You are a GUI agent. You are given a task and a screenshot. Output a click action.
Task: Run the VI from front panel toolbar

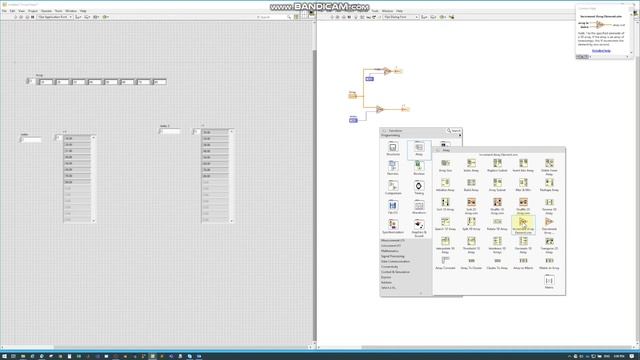[x=16, y=17]
